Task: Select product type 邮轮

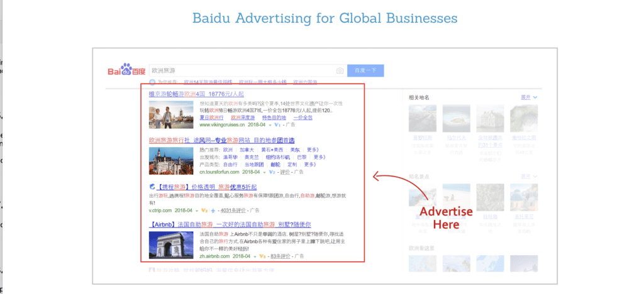Action: (275, 165)
